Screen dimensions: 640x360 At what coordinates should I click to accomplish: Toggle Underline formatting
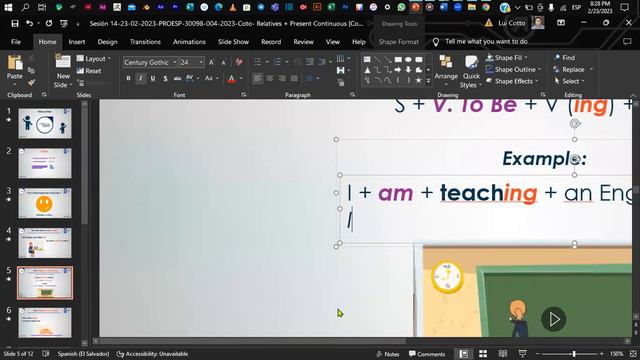pos(153,78)
